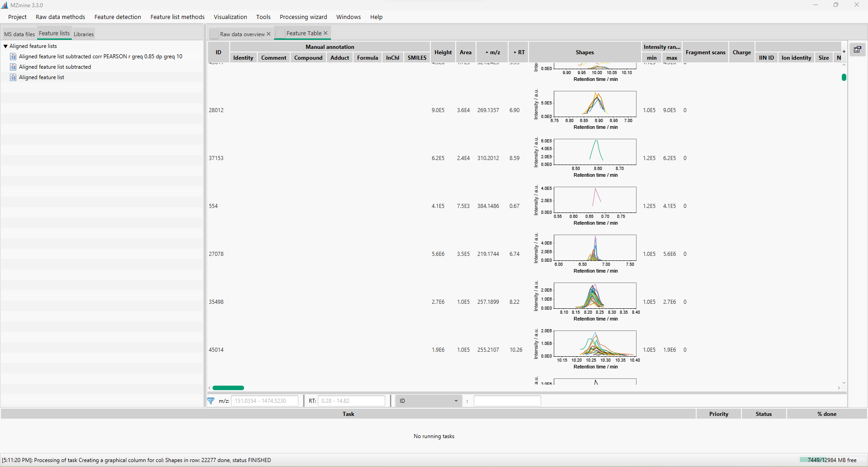Click the '+' icon to add a column
The width and height of the screenshot is (868, 467).
(x=844, y=52)
